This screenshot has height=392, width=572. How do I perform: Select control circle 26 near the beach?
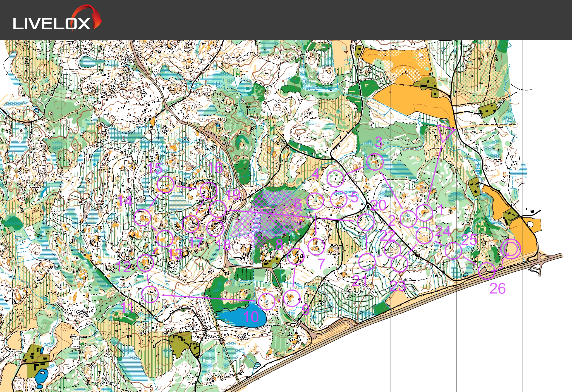coord(487,271)
